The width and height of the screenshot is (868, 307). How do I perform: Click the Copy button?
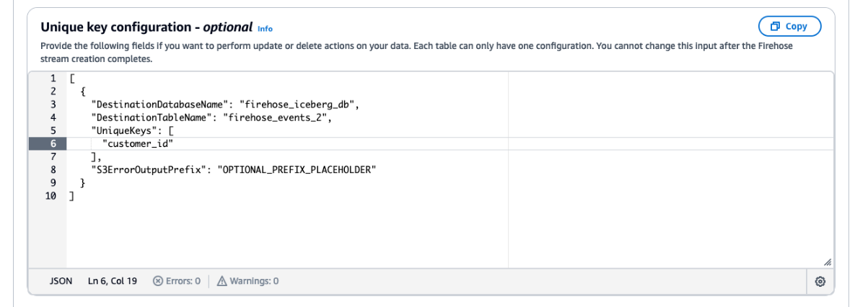(x=789, y=27)
